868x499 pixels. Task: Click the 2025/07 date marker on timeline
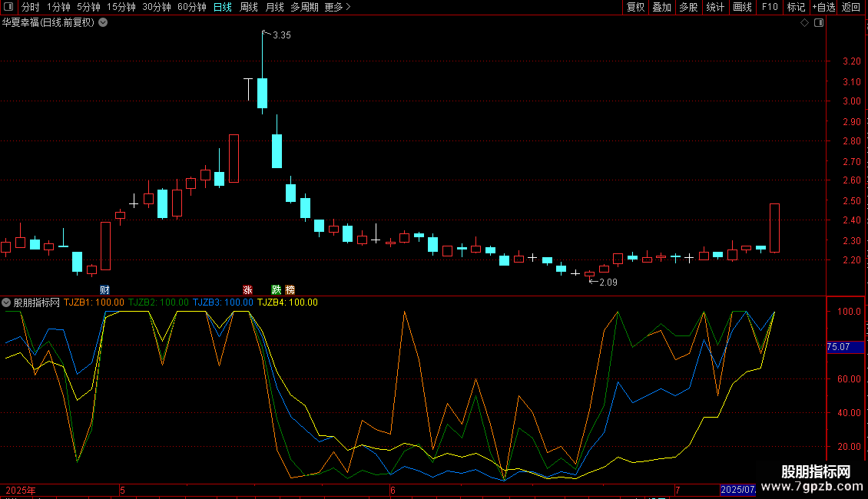(737, 490)
